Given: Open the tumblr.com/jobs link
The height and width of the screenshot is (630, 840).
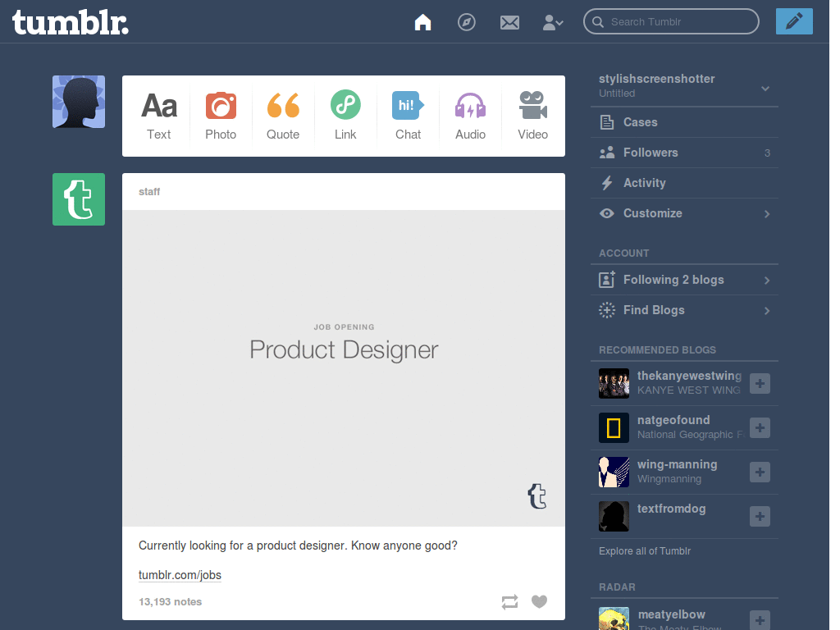Looking at the screenshot, I should pyautogui.click(x=180, y=575).
